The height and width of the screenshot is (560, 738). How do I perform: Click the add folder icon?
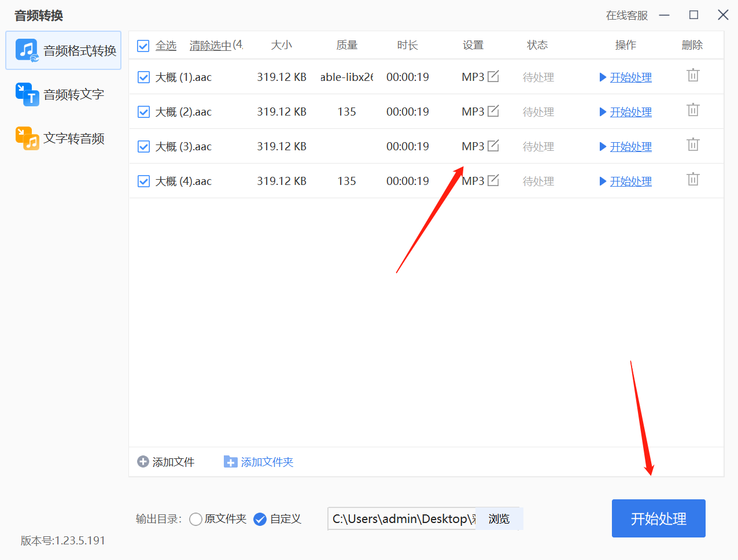[231, 462]
